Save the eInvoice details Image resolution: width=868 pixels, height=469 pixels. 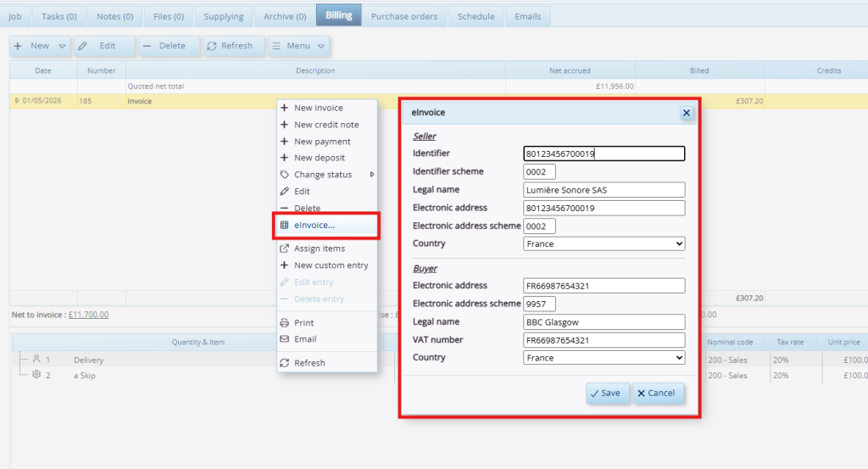point(607,394)
